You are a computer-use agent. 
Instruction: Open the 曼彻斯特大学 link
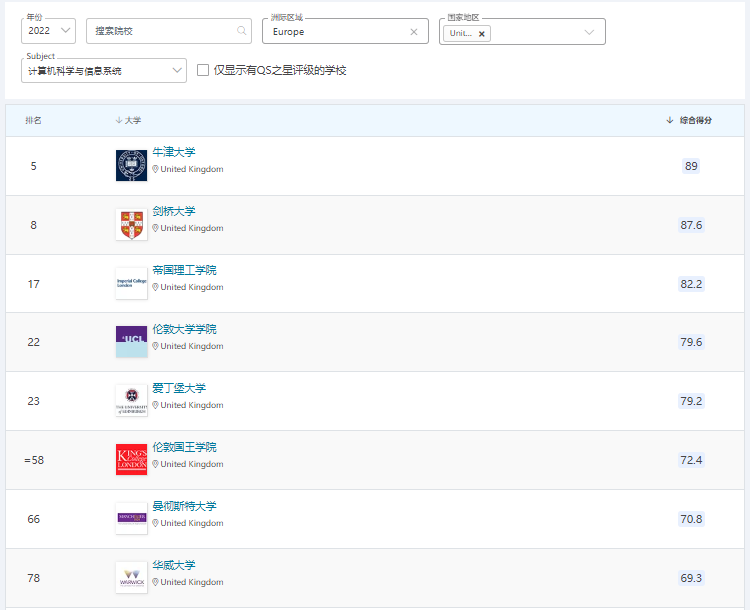point(184,506)
